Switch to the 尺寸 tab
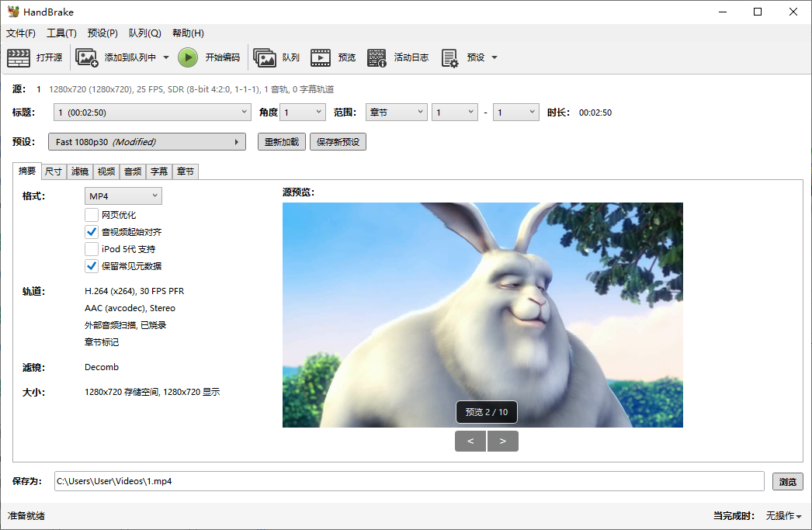This screenshot has height=530, width=812. point(54,171)
